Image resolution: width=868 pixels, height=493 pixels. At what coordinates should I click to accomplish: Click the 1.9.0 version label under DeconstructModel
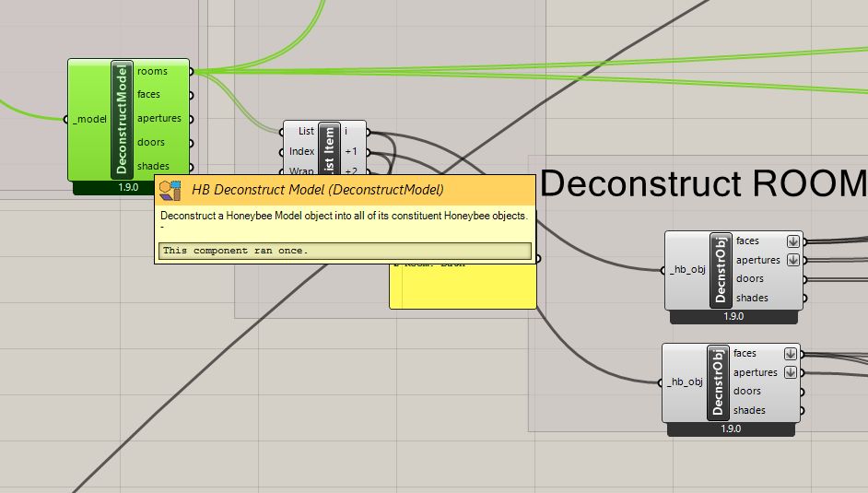click(128, 187)
